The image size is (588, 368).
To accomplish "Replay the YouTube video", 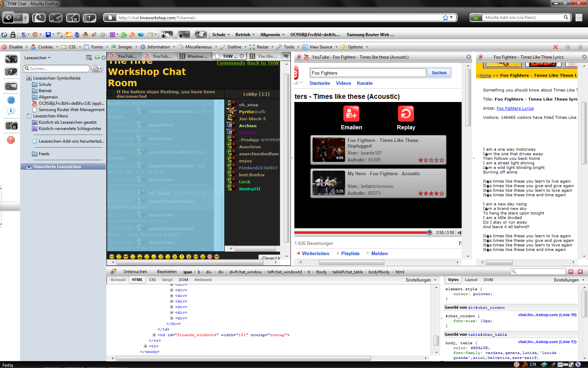I will pyautogui.click(x=406, y=114).
